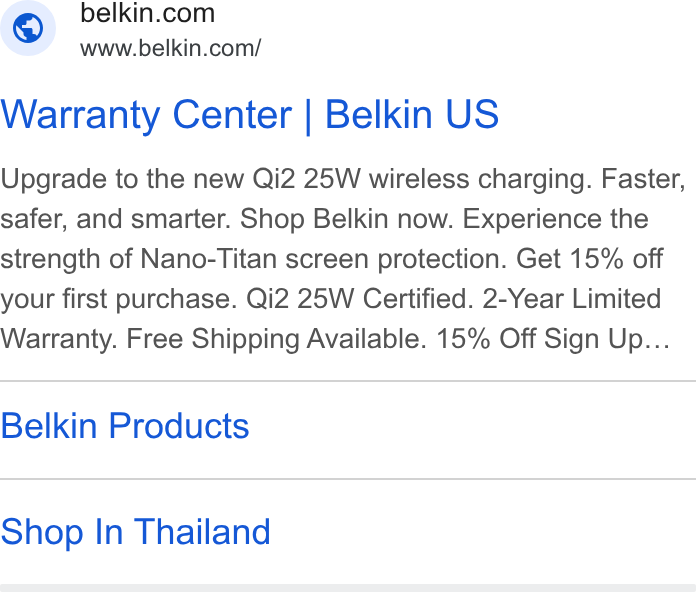Image resolution: width=696 pixels, height=592 pixels.
Task: Click the 'Get 15% off' offer text
Action: click(589, 259)
